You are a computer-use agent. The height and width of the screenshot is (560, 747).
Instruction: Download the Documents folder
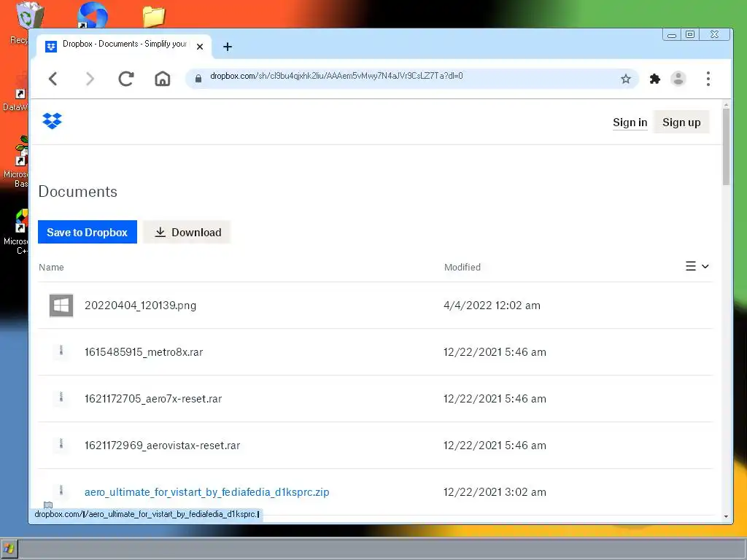click(x=187, y=232)
